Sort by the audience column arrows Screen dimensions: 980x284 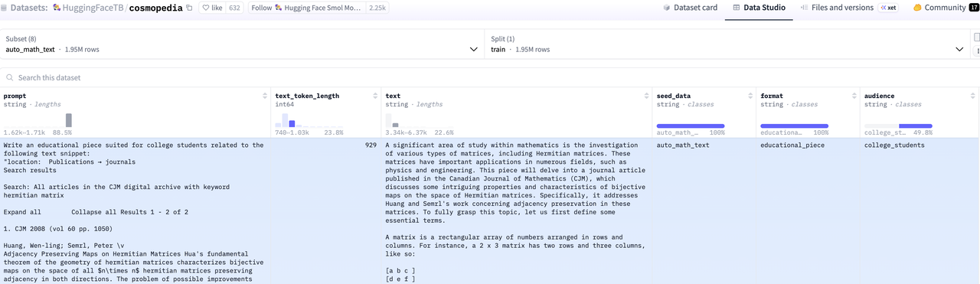point(972,96)
